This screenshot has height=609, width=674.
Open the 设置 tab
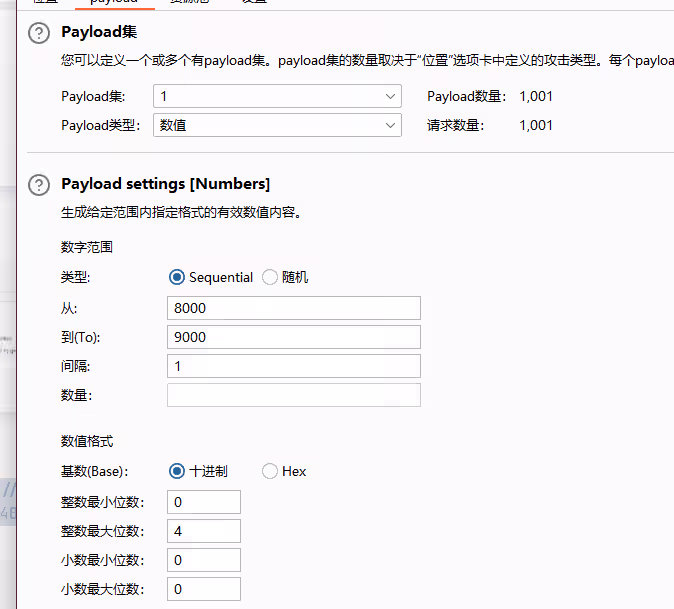254,3
